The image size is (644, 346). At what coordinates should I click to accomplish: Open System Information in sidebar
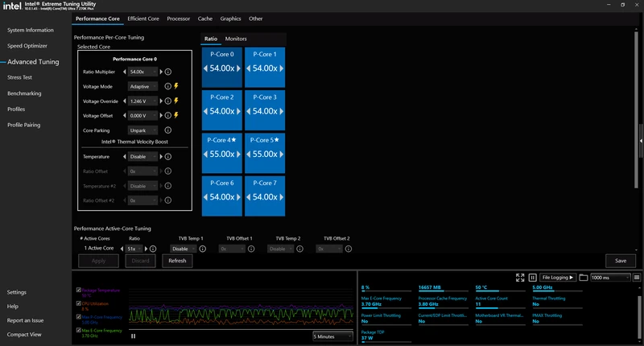31,30
